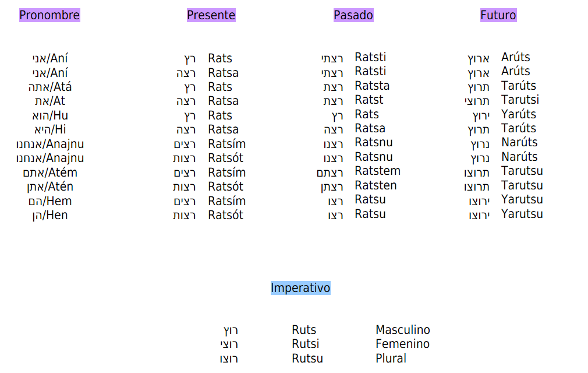Click the word Yarúts
Image resolution: width=588 pixels, height=373 pixels.
coord(519,114)
